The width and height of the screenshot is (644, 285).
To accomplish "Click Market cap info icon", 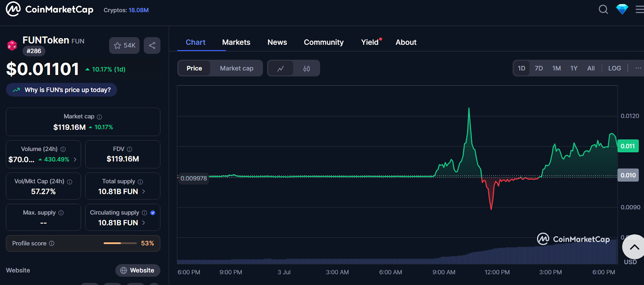I will tap(99, 117).
